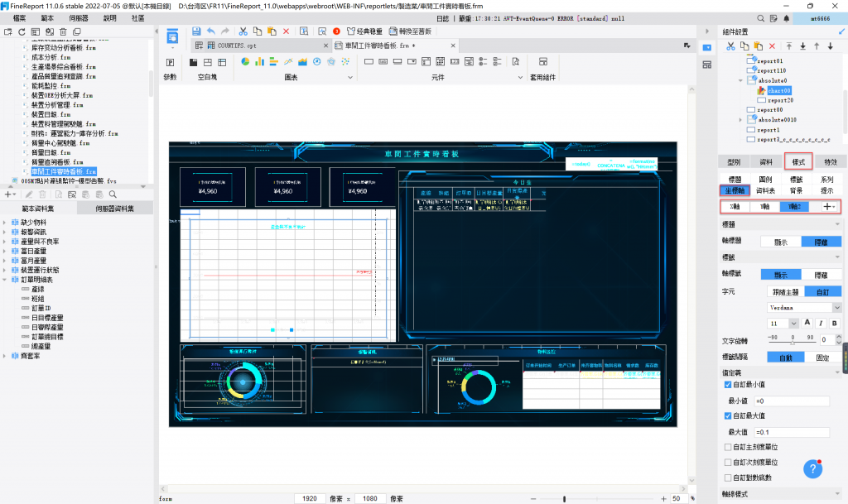848x504 pixels.
Task: Click the reusable components icon
Action: [x=543, y=61]
